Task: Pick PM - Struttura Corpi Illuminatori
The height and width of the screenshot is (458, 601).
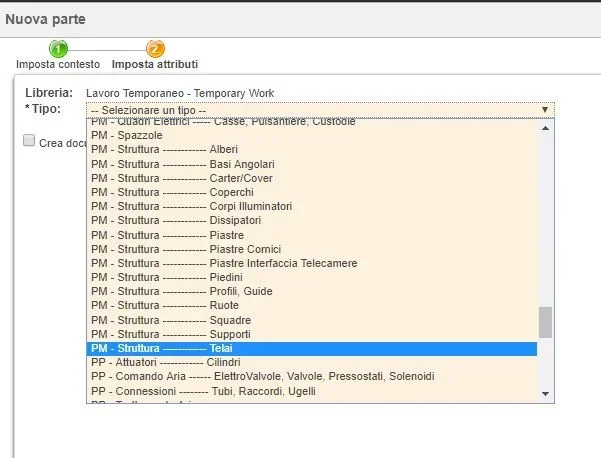Action: point(312,206)
